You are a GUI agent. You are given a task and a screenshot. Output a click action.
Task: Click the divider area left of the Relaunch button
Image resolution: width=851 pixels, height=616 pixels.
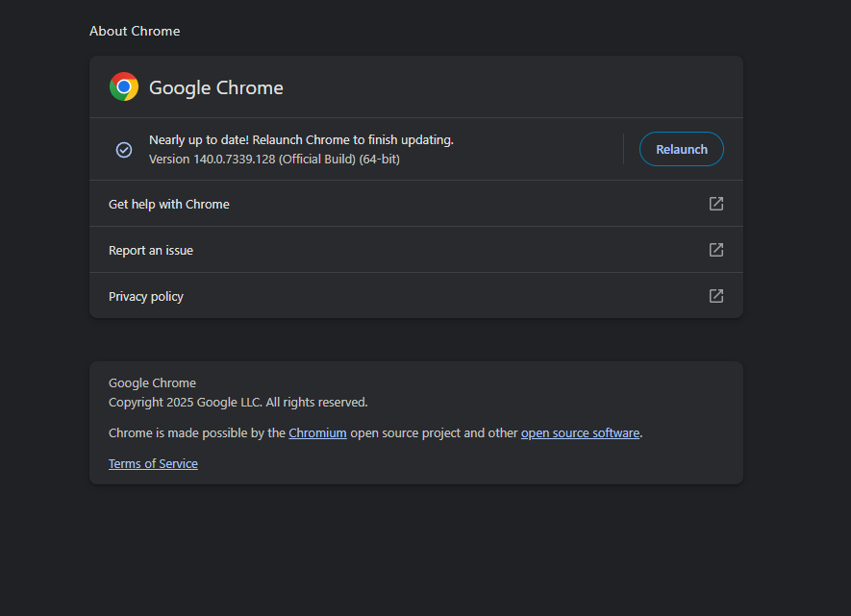625,149
